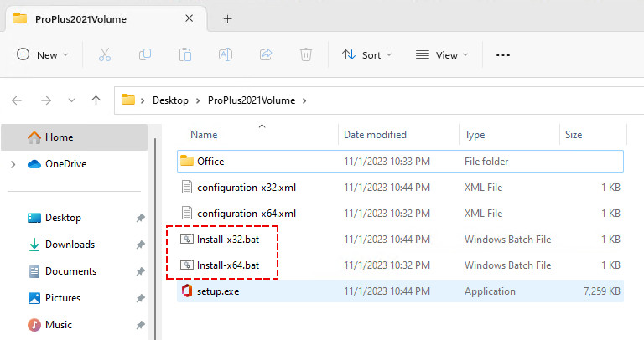This screenshot has width=644, height=340.
Task: Click the Install-x64.bat gear icon
Action: 187,265
